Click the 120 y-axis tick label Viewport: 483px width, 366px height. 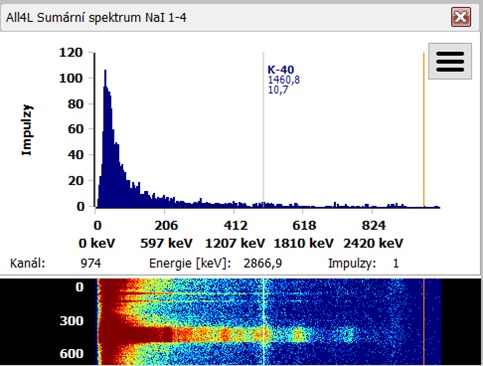tap(71, 53)
